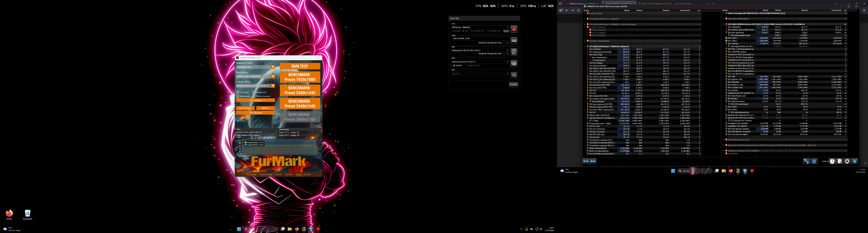This screenshot has width=868, height=233.
Task: Start the GPU stress test graphics card icon
Action: coord(514,64)
